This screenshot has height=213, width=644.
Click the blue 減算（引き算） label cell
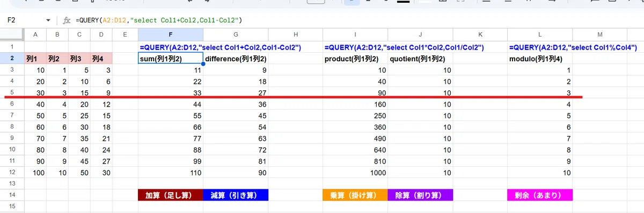pos(236,195)
